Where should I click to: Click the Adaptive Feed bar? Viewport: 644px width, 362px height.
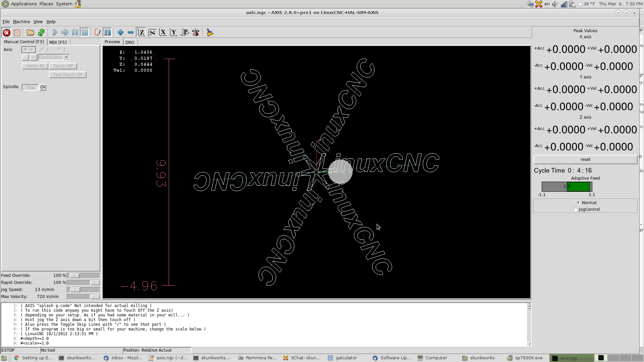[x=567, y=186]
